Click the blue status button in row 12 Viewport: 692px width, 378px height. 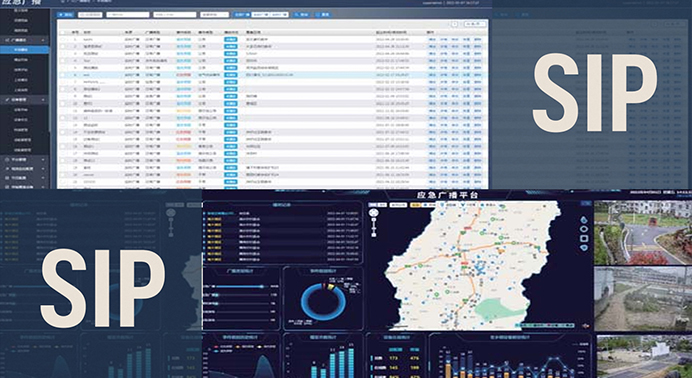[x=230, y=118]
